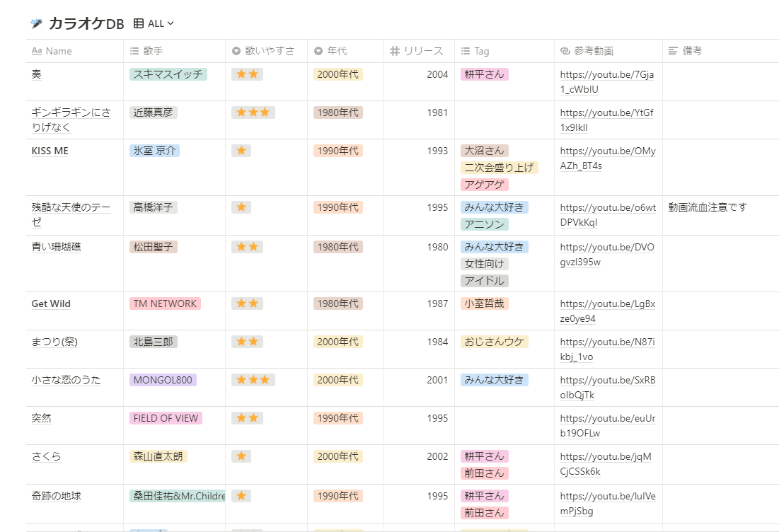Open the 年代 column header menu

[x=345, y=51]
